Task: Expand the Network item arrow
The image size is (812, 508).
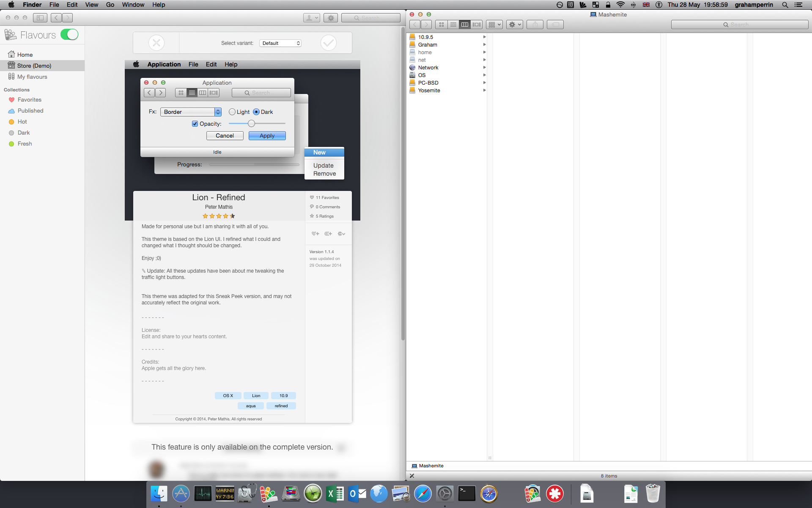Action: (484, 67)
